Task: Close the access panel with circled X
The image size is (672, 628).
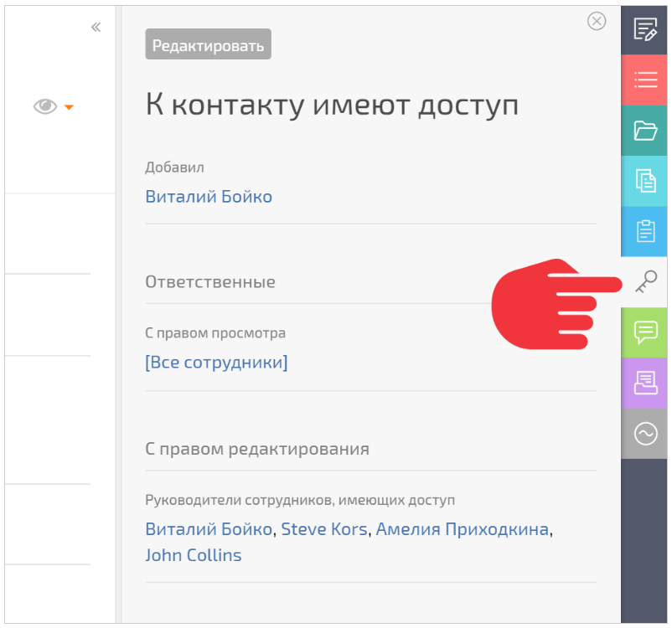Action: click(x=597, y=22)
